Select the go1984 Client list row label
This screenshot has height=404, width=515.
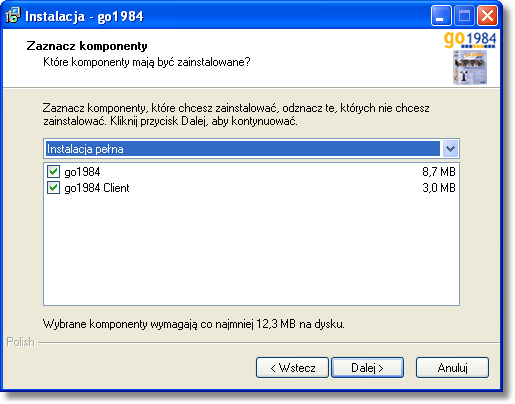97,188
